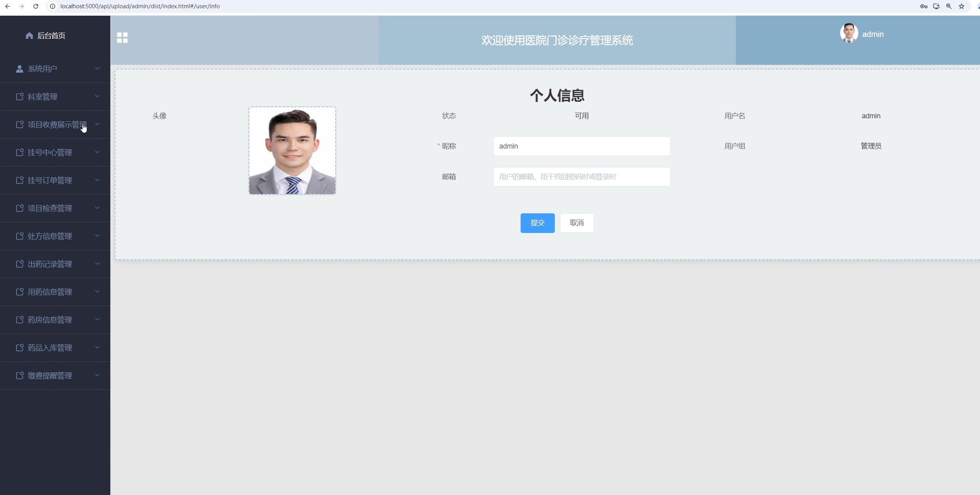Expand the 项目收费展示管理 chevron
Screen dimensions: 980x495
(x=97, y=124)
